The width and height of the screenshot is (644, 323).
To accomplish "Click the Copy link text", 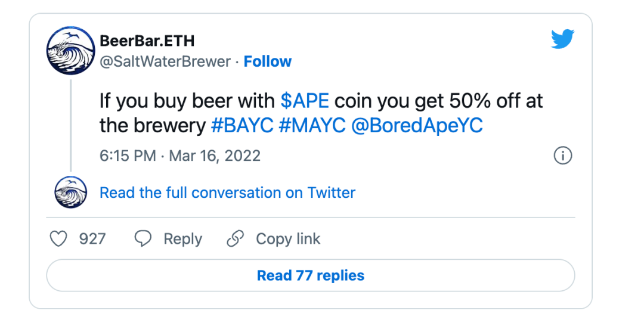I will click(x=288, y=239).
